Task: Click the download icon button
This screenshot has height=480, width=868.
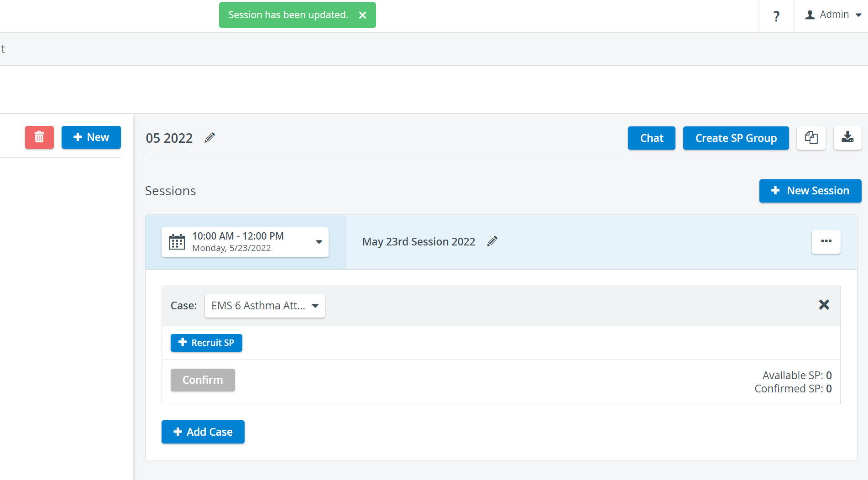Action: tap(847, 138)
